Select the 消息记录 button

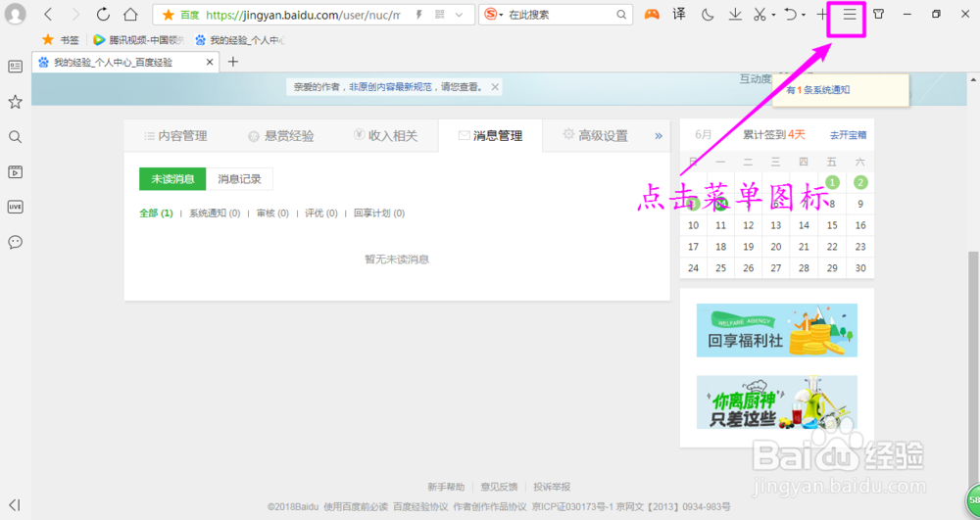pos(239,179)
